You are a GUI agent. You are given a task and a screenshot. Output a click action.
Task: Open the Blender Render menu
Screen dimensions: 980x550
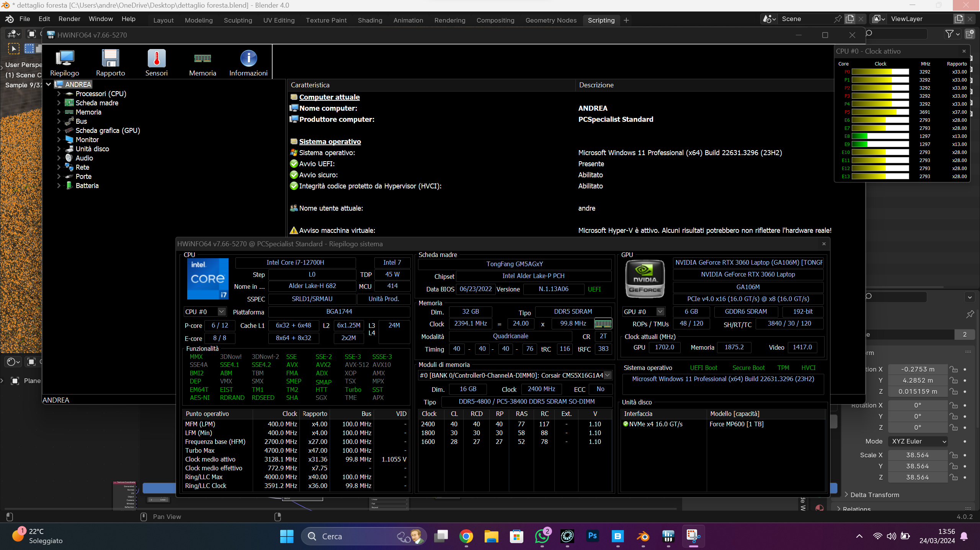(x=69, y=19)
